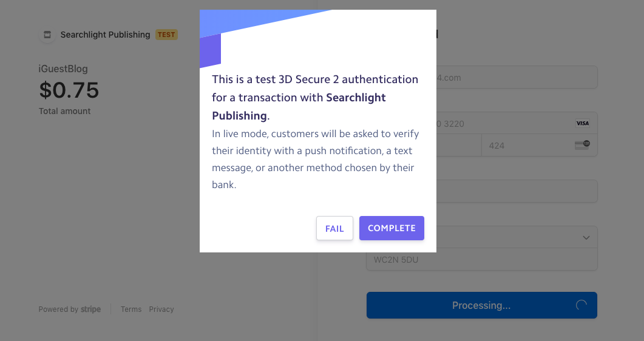Click the TEST mode badge
Screen dimensions: 644x341
pos(166,35)
